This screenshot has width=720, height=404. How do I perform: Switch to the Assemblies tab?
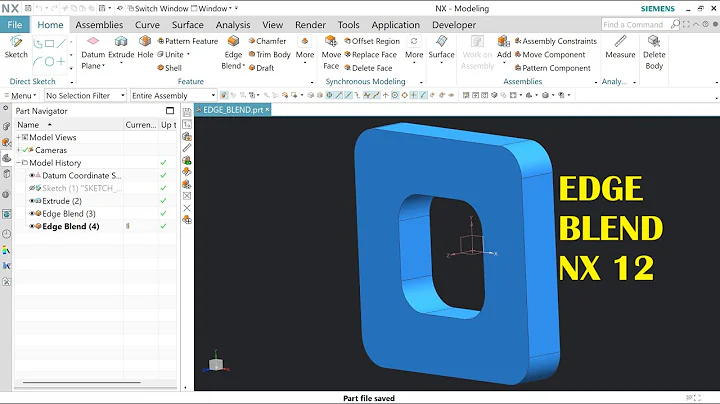99,25
